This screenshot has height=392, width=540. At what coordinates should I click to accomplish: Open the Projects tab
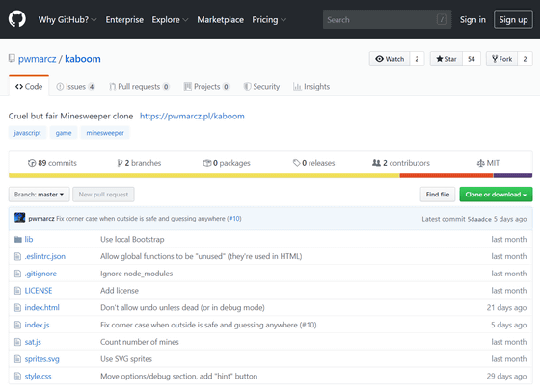(206, 87)
